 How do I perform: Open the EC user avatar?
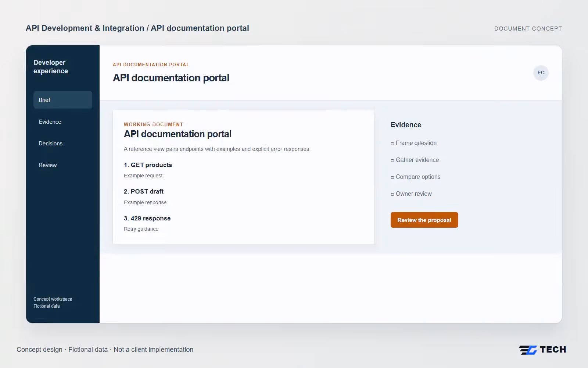[x=541, y=73]
